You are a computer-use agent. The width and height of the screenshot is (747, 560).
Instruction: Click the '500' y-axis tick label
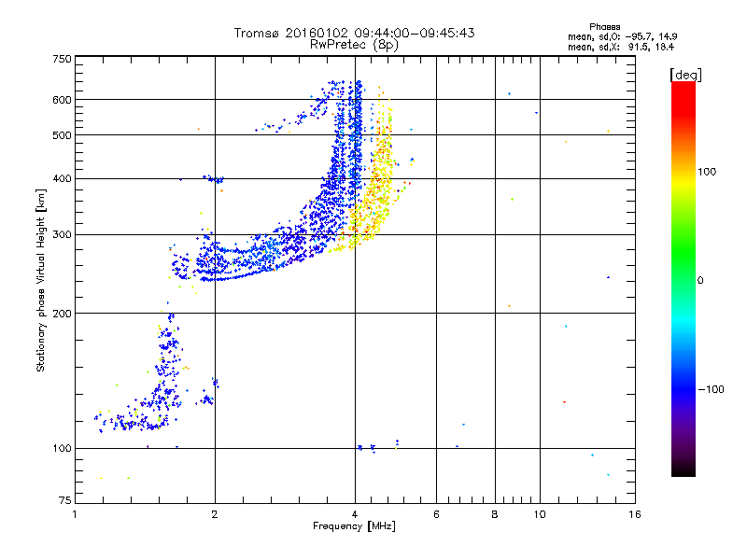click(x=62, y=135)
